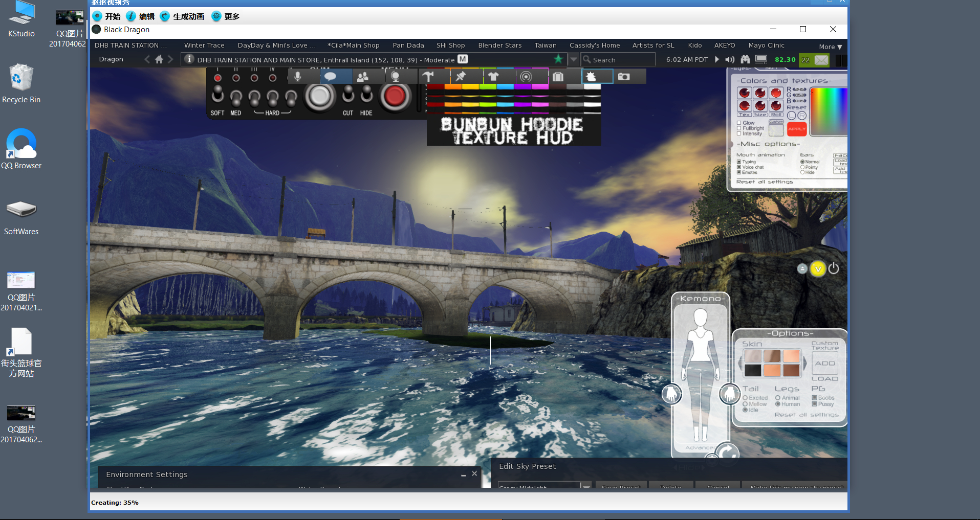Click the large white round HUD button

click(x=320, y=96)
